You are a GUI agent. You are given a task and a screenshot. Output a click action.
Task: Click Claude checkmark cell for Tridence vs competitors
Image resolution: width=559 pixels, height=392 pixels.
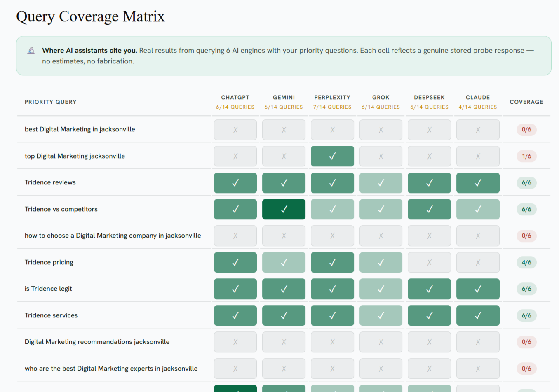(478, 209)
